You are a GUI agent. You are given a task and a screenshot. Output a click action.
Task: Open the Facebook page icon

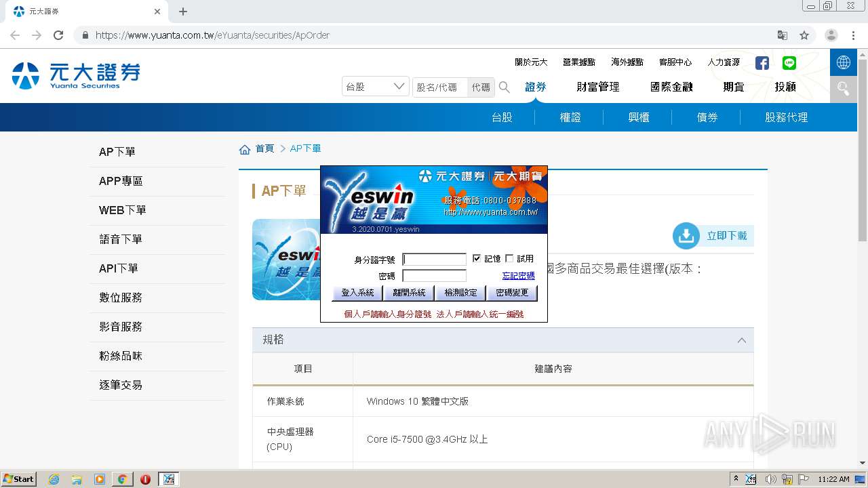[762, 63]
